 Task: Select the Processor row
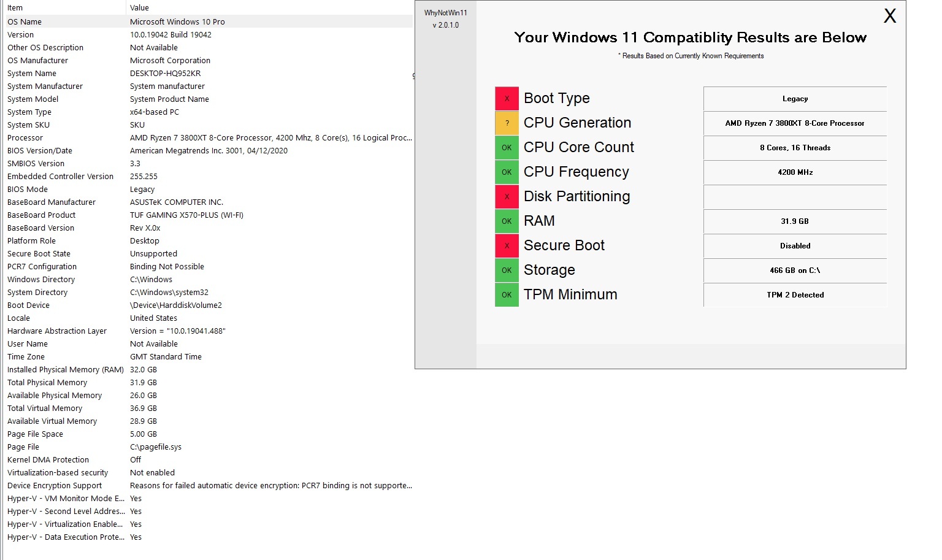click(x=208, y=137)
